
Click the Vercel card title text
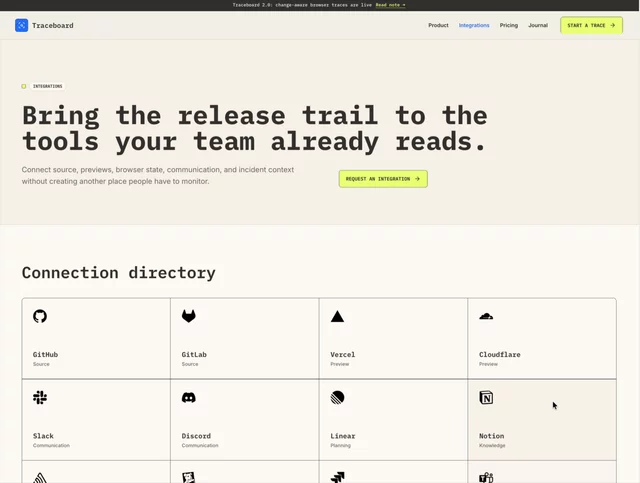click(x=342, y=354)
